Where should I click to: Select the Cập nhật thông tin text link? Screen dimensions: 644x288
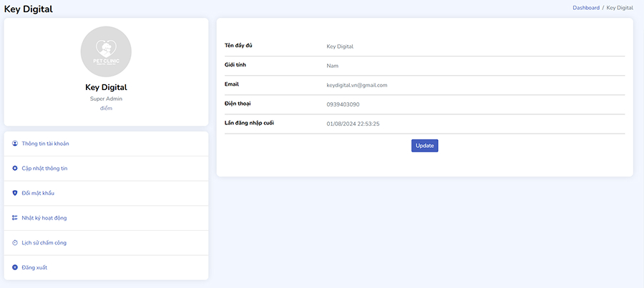pyautogui.click(x=44, y=168)
